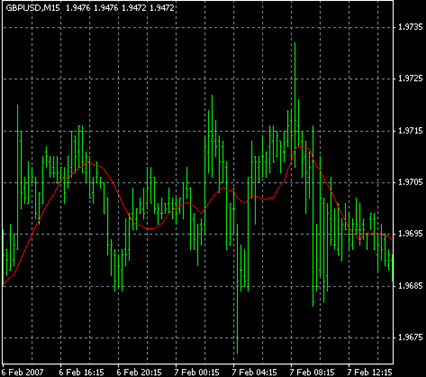Viewport: 426px width, 377px height.
Task: Click the 6 Feb 16:15 time label
Action: (x=82, y=372)
